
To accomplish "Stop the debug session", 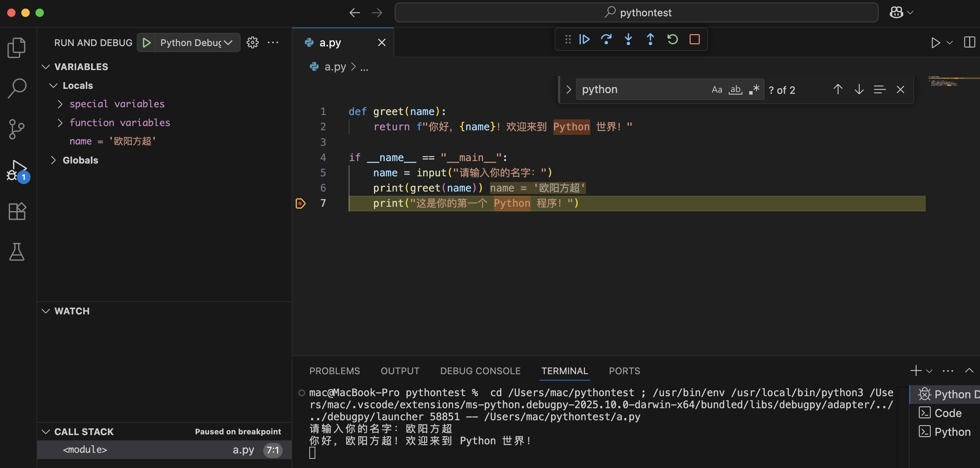I will tap(695, 39).
